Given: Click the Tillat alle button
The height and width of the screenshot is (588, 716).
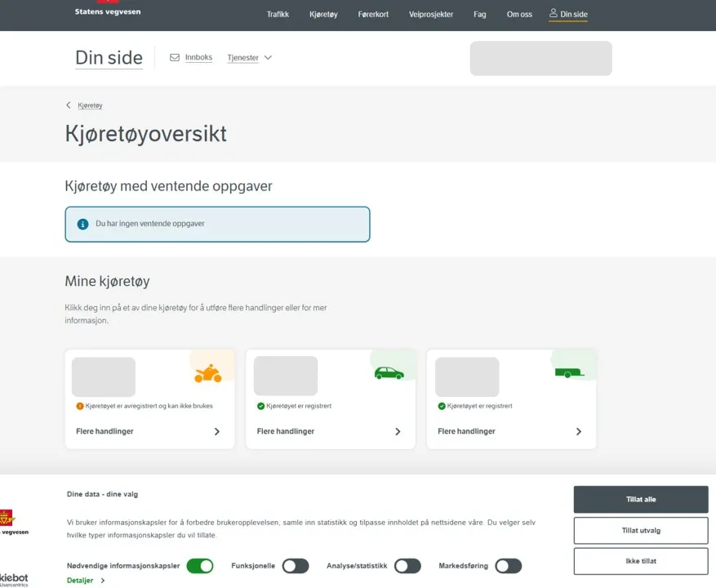Looking at the screenshot, I should 641,499.
